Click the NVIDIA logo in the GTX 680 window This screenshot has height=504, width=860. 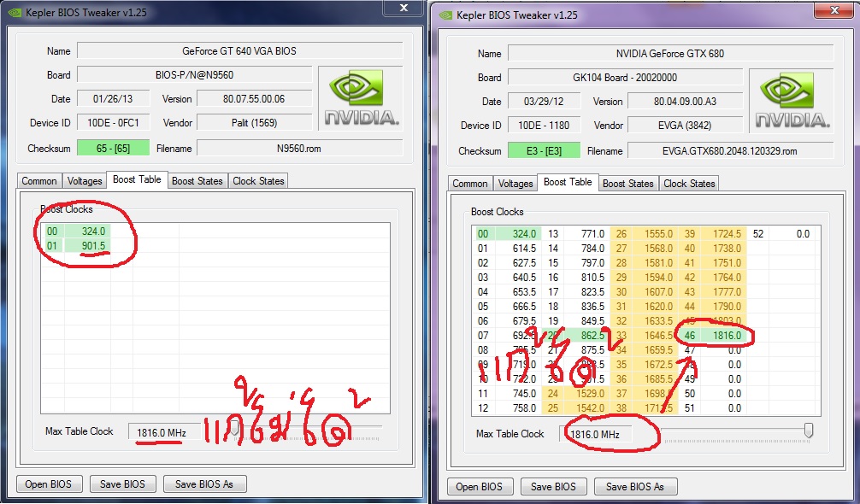(x=792, y=102)
